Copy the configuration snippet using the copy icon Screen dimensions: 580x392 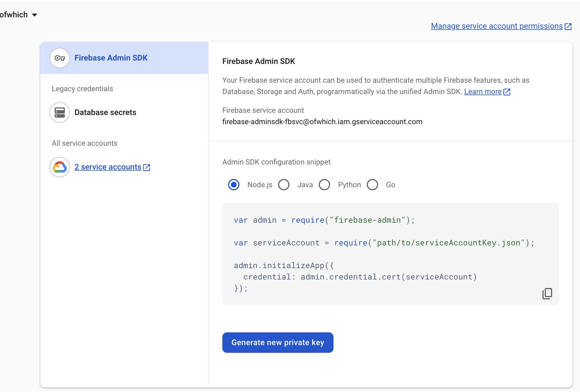[547, 294]
